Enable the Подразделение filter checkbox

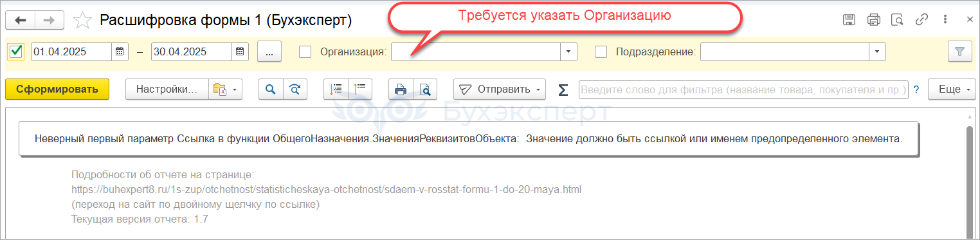601,52
